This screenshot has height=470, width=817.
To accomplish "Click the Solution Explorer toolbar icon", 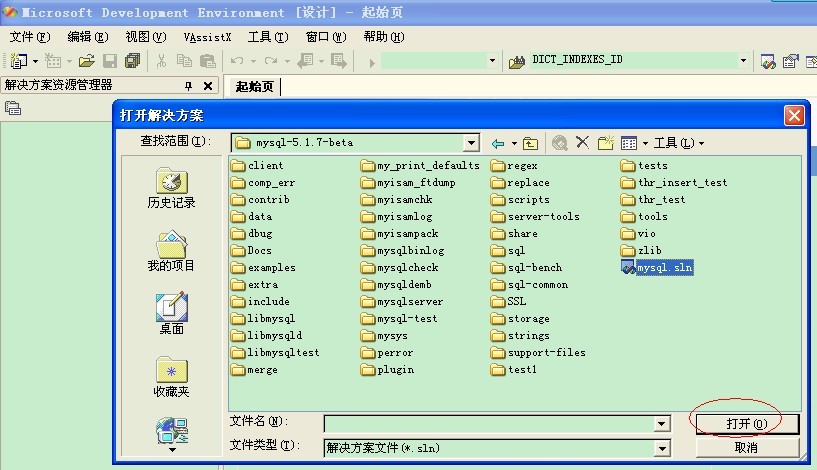I will point(768,61).
